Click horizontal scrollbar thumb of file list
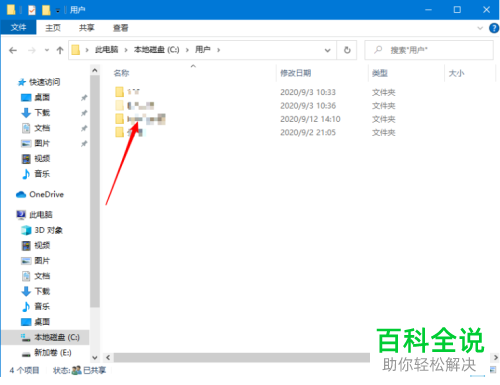The image size is (500, 385). (242, 357)
